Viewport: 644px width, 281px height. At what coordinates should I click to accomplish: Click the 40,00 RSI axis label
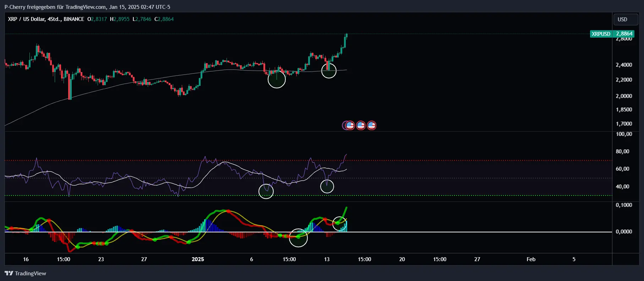pyautogui.click(x=622, y=186)
